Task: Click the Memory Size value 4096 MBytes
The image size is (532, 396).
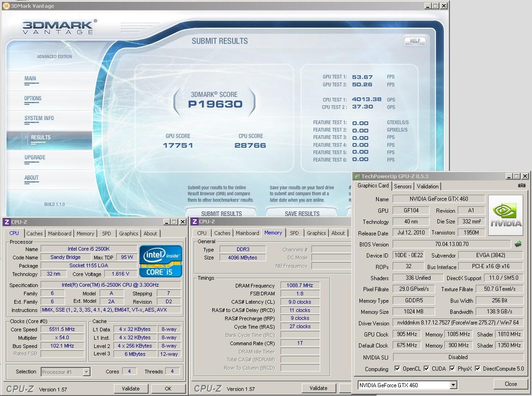Action: [x=243, y=258]
